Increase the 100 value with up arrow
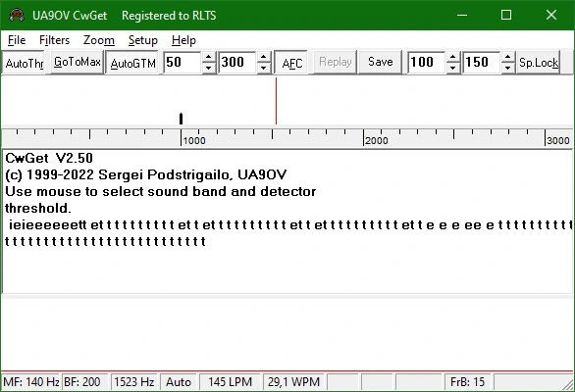 [453, 57]
